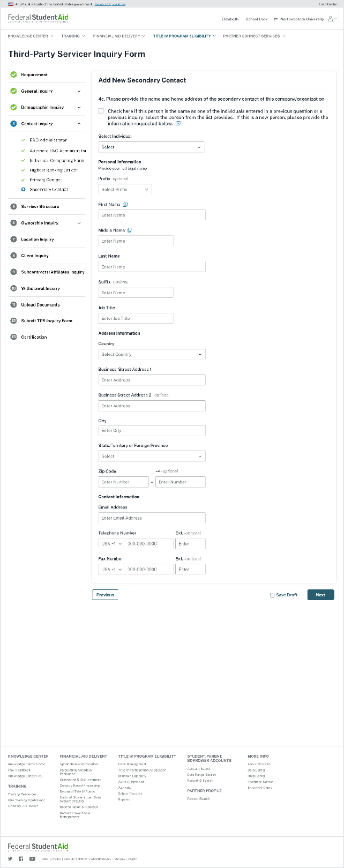Image resolution: width=344 pixels, height=868 pixels.
Task: Click the First Name info tooltip icon
Action: tap(125, 205)
